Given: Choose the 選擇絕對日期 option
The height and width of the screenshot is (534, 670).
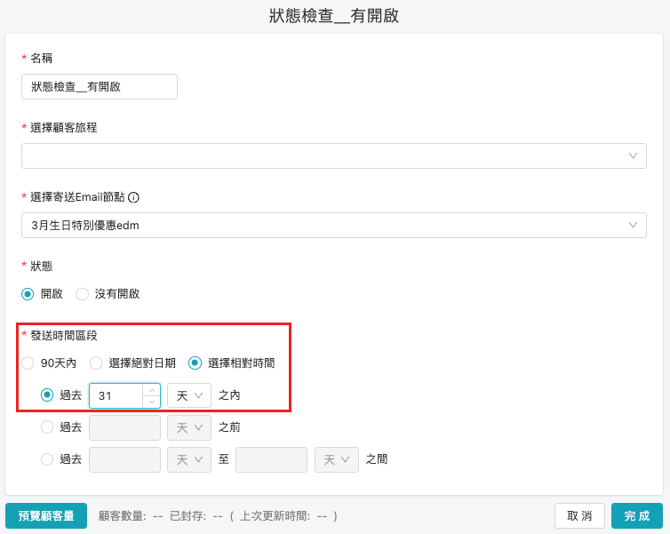Looking at the screenshot, I should [x=96, y=363].
